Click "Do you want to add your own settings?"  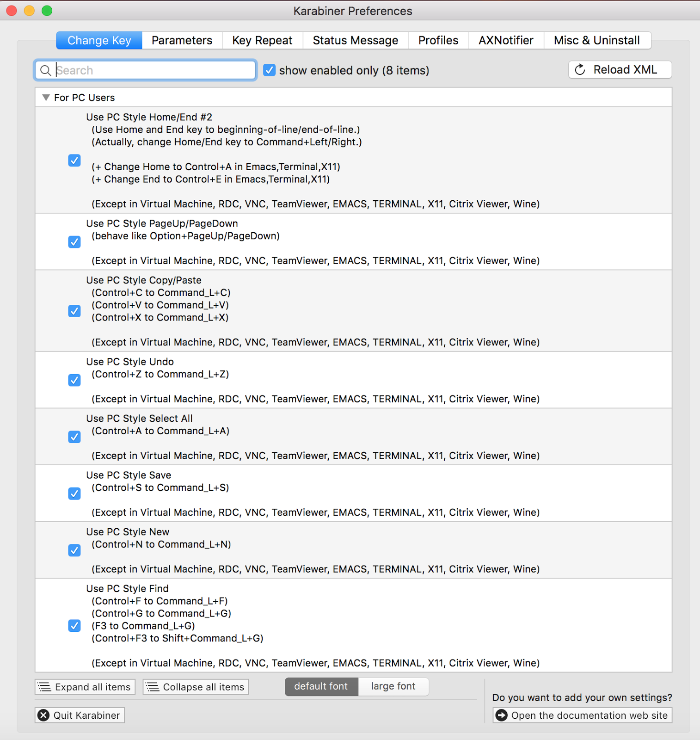(x=582, y=697)
